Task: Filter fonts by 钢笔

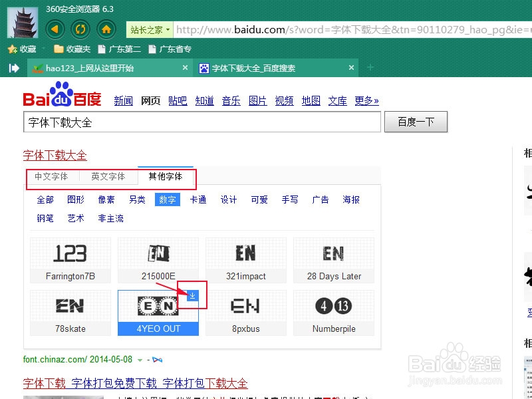Action: tap(45, 218)
